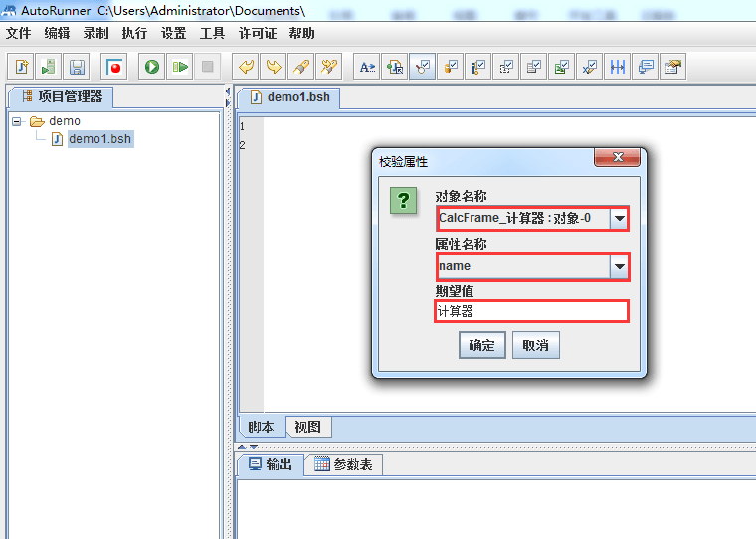Image resolution: width=756 pixels, height=539 pixels.
Task: Click the 属性名称 combo box showing name
Action: click(523, 266)
